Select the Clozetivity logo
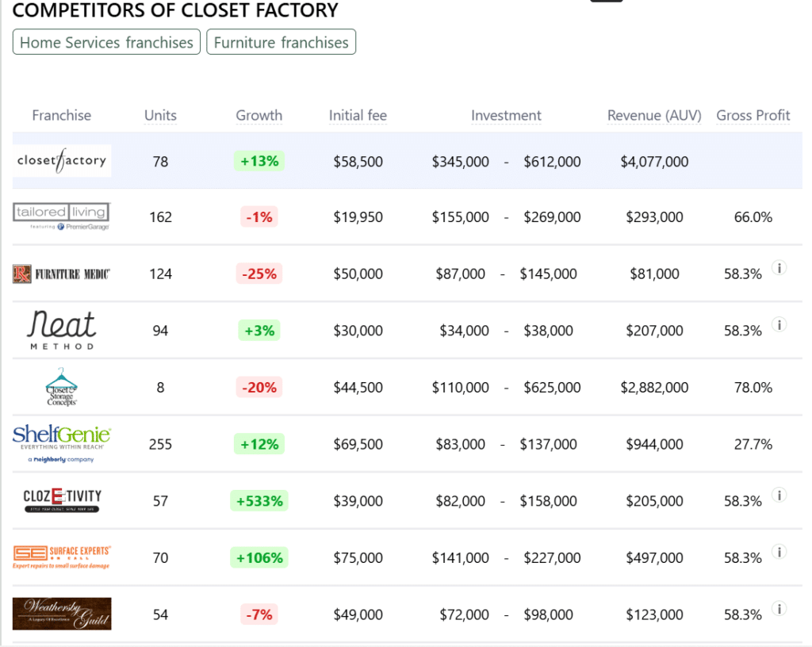This screenshot has height=647, width=812. 62,500
